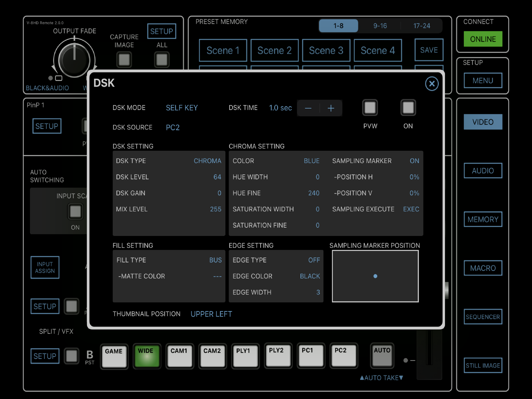Click the AUTO transition button
532x399 pixels.
coord(382,356)
